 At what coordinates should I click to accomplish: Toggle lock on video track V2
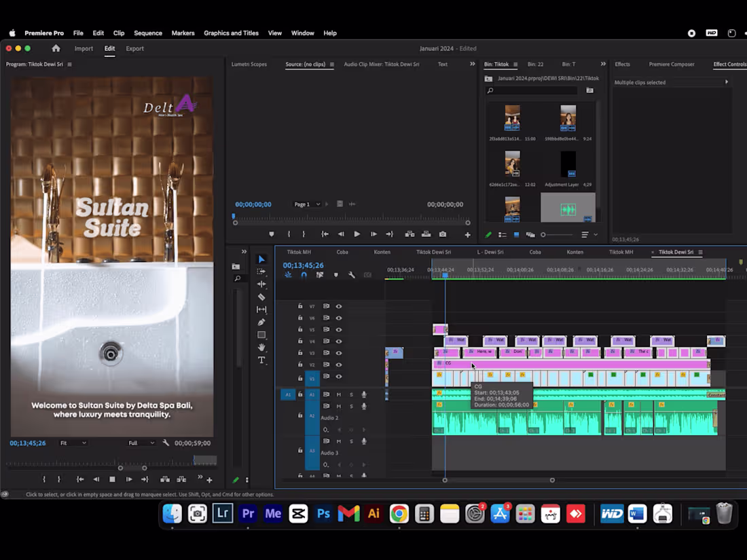point(300,365)
